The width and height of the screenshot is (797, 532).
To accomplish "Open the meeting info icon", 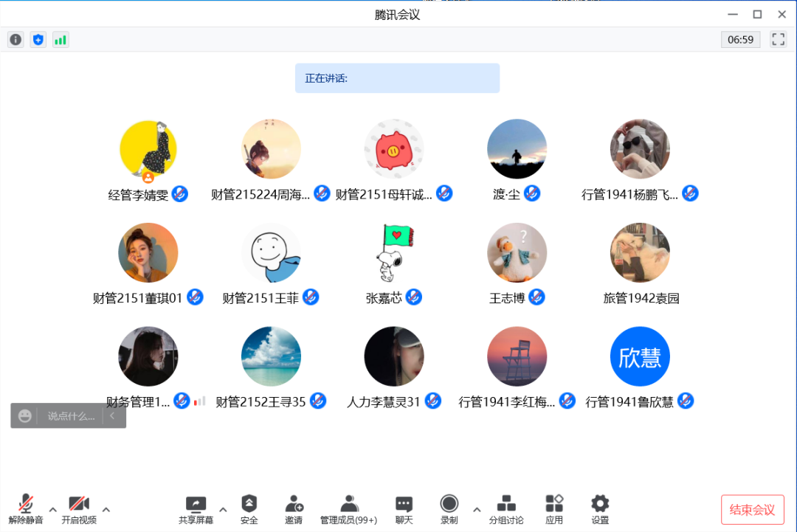I will coord(15,40).
